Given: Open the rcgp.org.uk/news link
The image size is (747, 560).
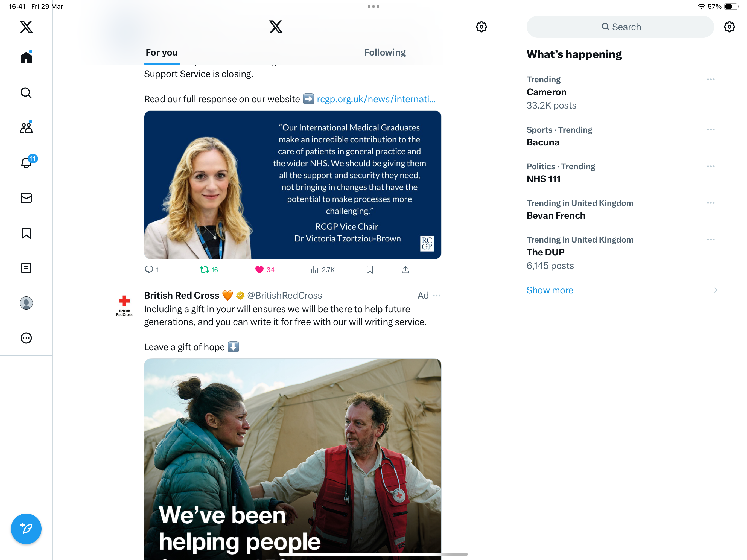Looking at the screenshot, I should 376,99.
